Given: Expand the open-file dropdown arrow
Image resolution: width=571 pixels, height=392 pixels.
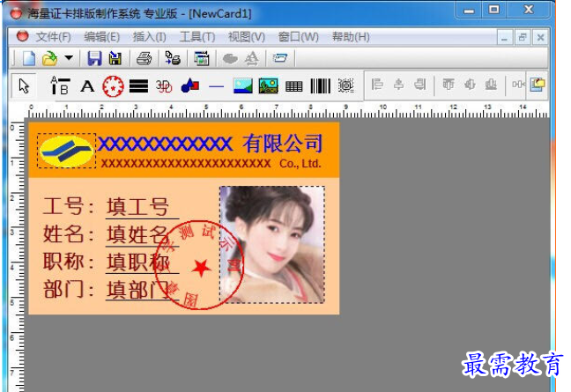Looking at the screenshot, I should coord(69,58).
